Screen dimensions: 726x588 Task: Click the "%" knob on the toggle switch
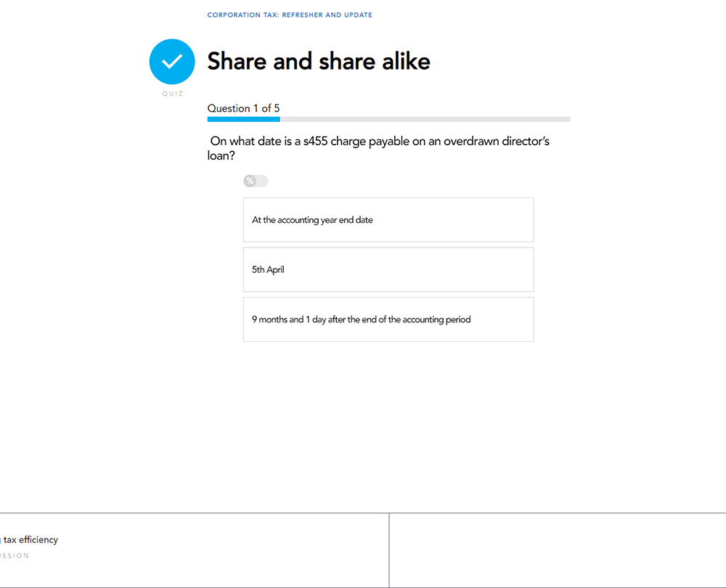(250, 181)
